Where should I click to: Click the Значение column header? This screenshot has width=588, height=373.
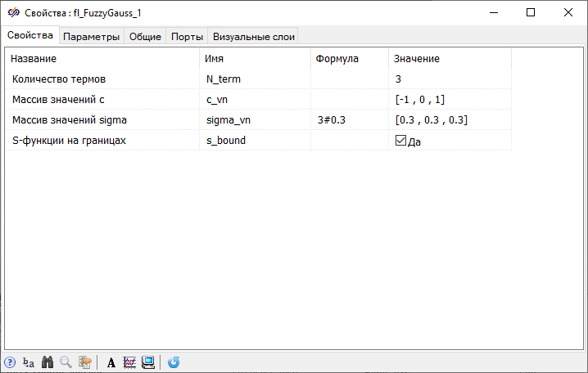click(450, 59)
